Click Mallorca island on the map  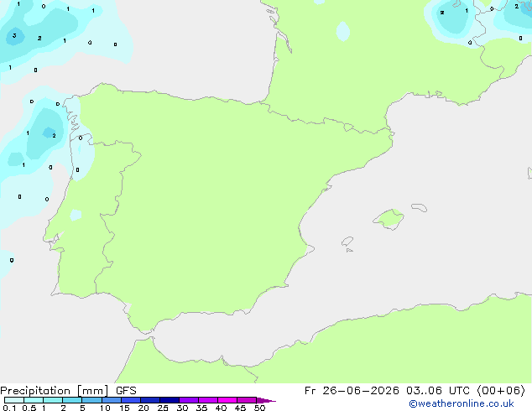tap(389, 219)
